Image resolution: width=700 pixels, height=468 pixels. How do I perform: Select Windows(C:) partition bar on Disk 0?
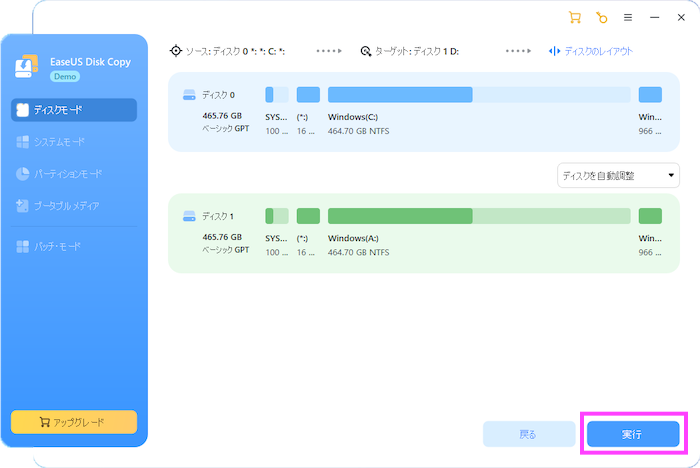pyautogui.click(x=479, y=95)
